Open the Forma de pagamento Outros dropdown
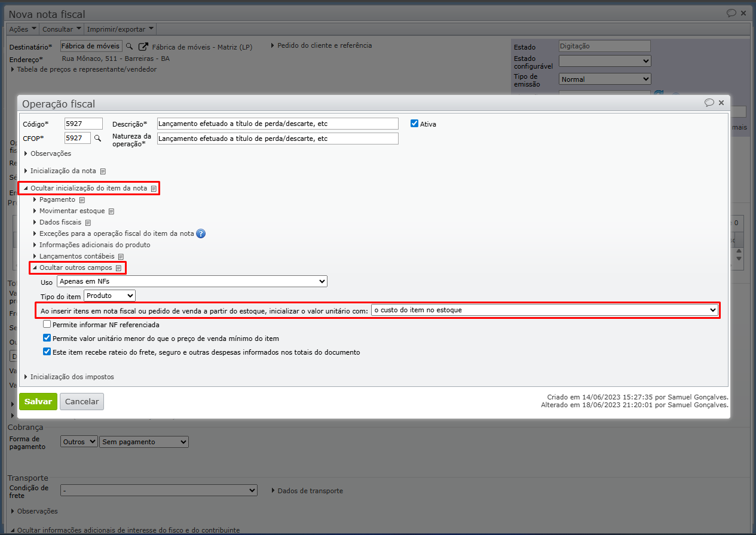The height and width of the screenshot is (535, 756). click(x=79, y=442)
